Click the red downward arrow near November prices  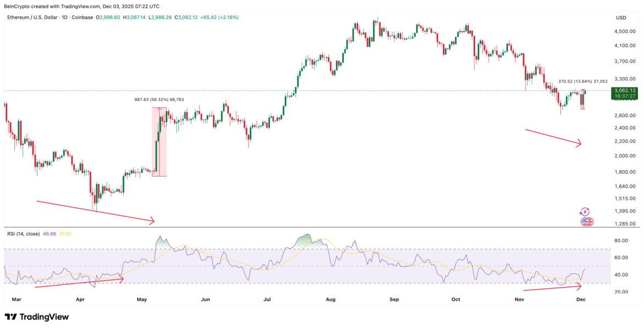tap(553, 138)
